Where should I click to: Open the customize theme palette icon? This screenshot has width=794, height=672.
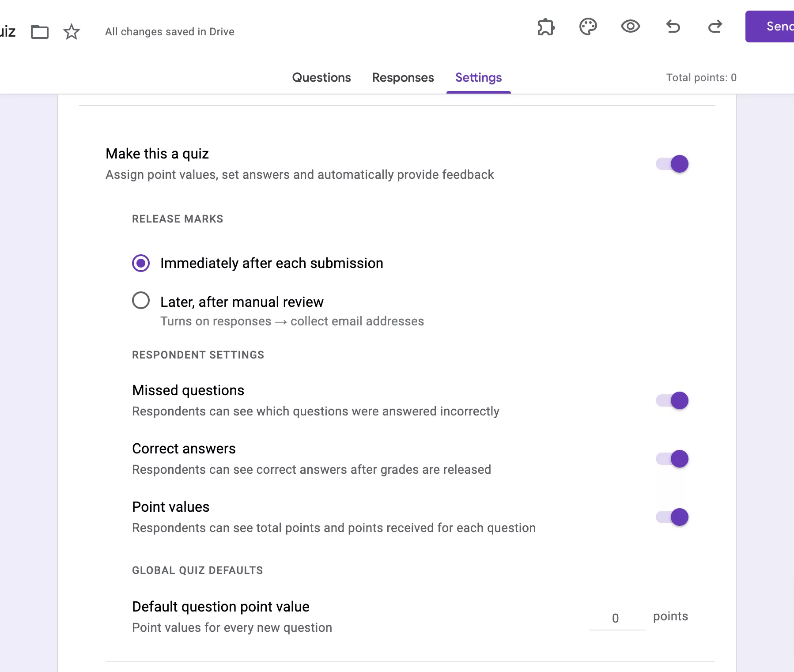588,27
